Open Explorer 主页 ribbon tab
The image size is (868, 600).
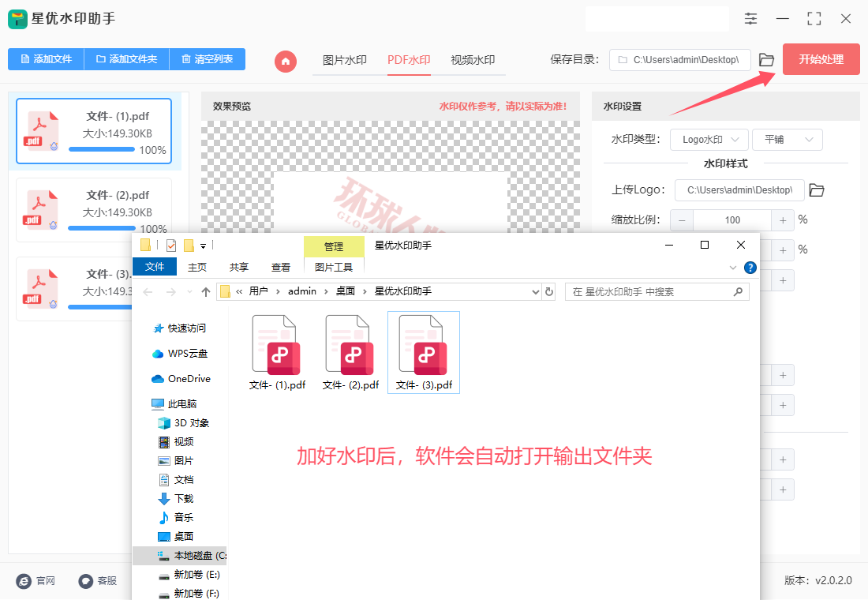tap(197, 267)
